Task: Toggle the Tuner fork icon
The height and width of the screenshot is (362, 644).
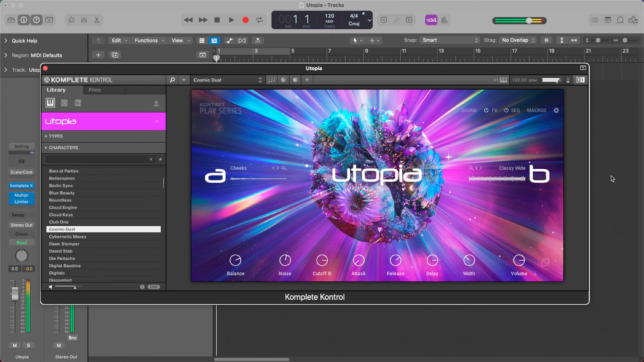Action: point(396,20)
